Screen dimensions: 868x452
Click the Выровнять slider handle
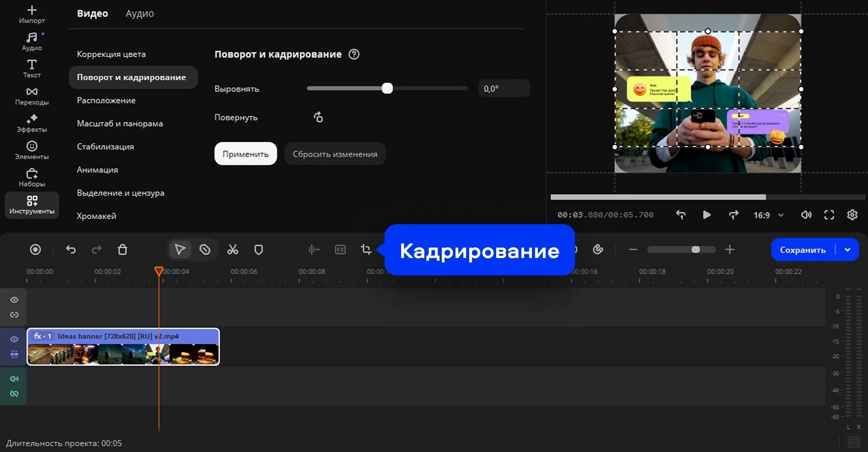click(387, 88)
